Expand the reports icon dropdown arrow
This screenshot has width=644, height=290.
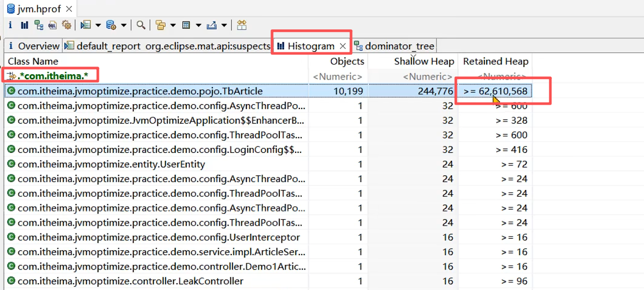[x=98, y=25]
